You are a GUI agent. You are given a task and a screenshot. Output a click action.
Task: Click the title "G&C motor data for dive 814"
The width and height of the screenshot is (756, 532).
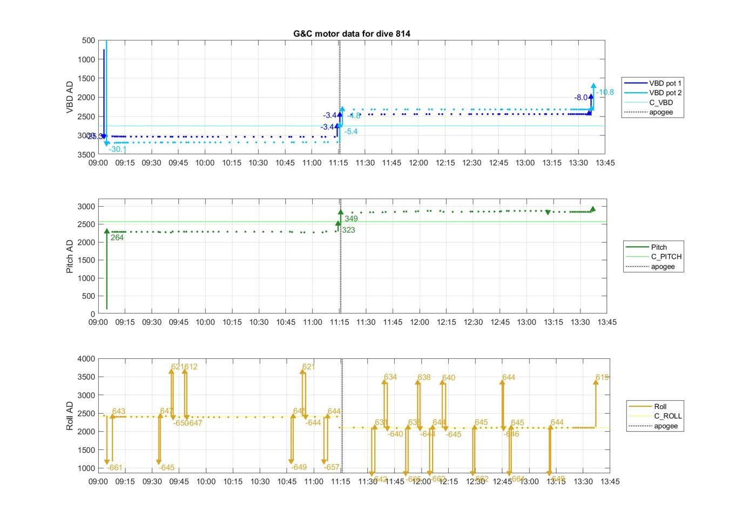tap(352, 33)
